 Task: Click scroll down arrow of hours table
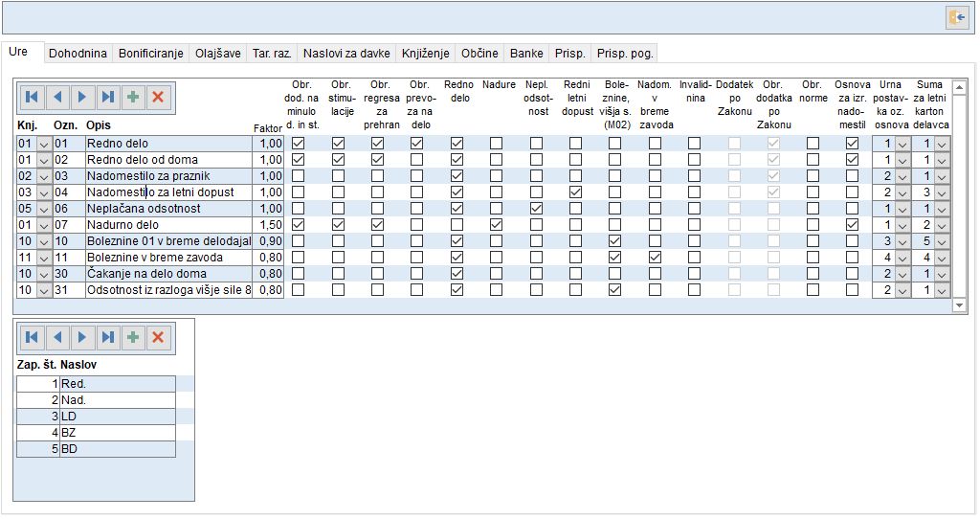pos(959,305)
